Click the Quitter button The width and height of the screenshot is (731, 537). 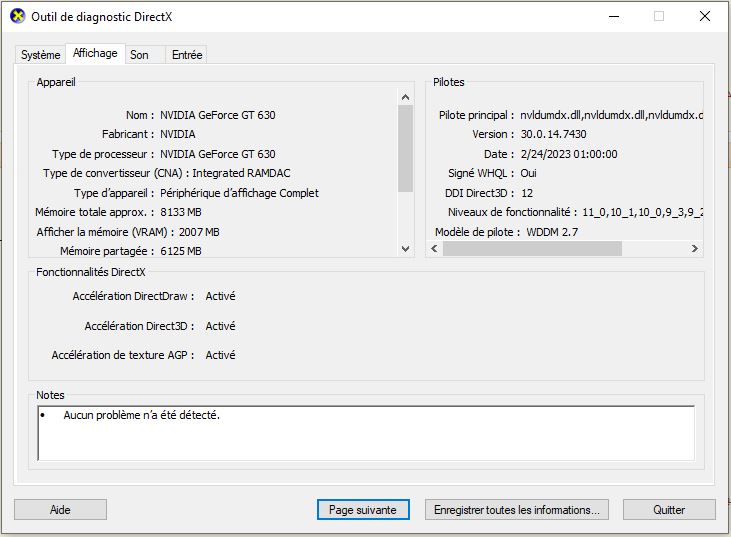tap(669, 509)
